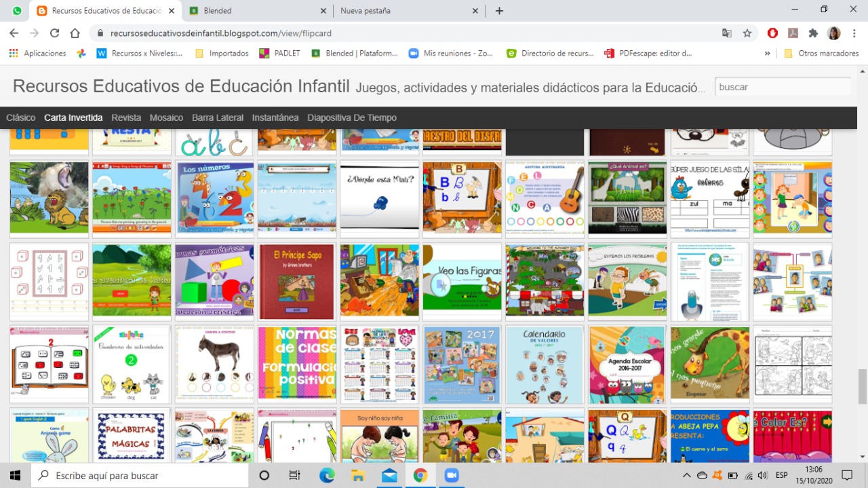Click the blog search field 'buscar'

[782, 87]
